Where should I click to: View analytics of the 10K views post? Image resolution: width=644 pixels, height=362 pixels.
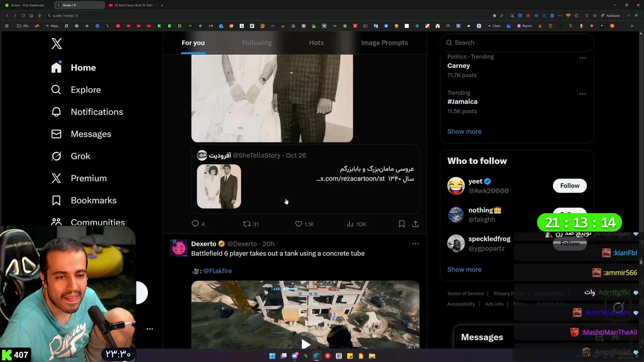tap(356, 224)
